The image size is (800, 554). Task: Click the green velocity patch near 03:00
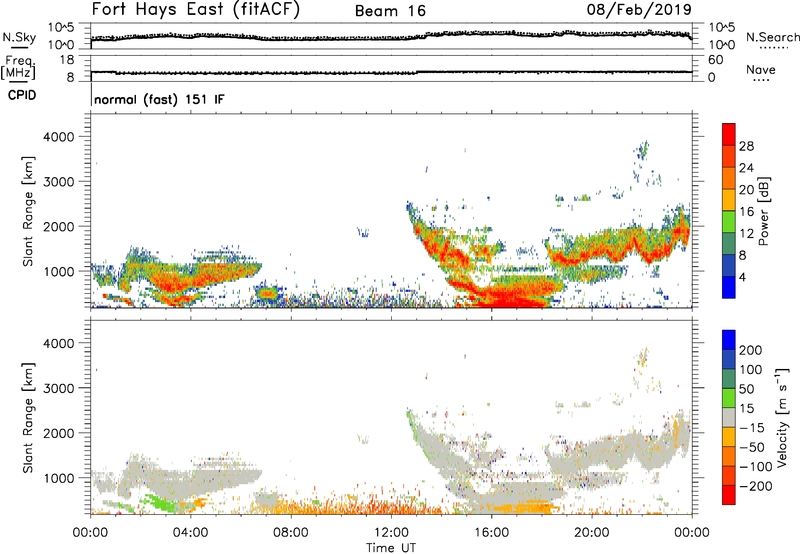click(163, 502)
